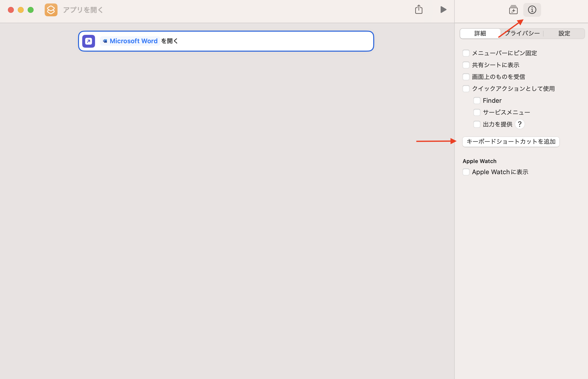Select the Microsoft Word app parameter

[x=133, y=41]
